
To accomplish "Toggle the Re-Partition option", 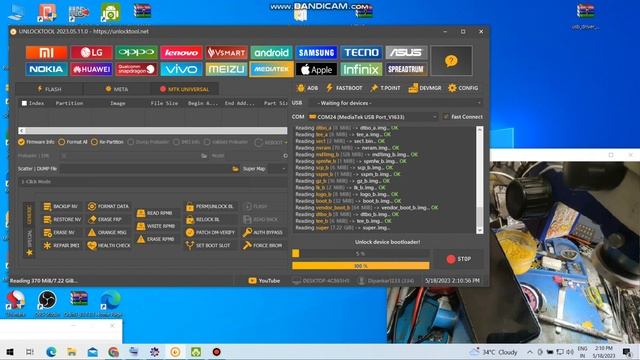I will [x=107, y=142].
